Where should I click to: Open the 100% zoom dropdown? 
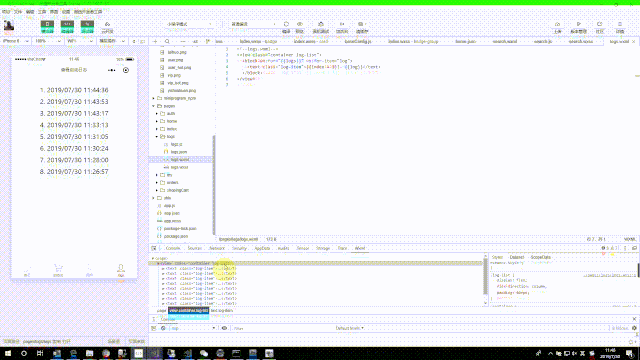[48, 41]
